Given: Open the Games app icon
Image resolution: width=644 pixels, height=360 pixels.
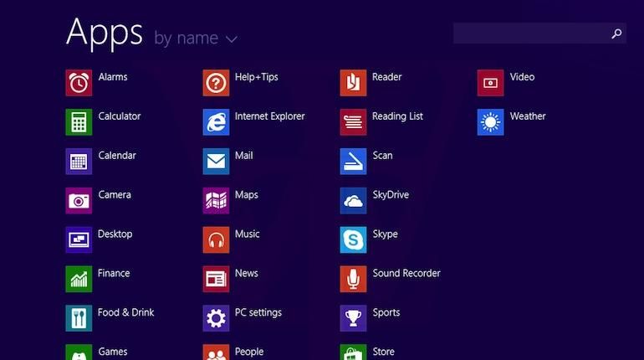Looking at the screenshot, I should tap(79, 352).
